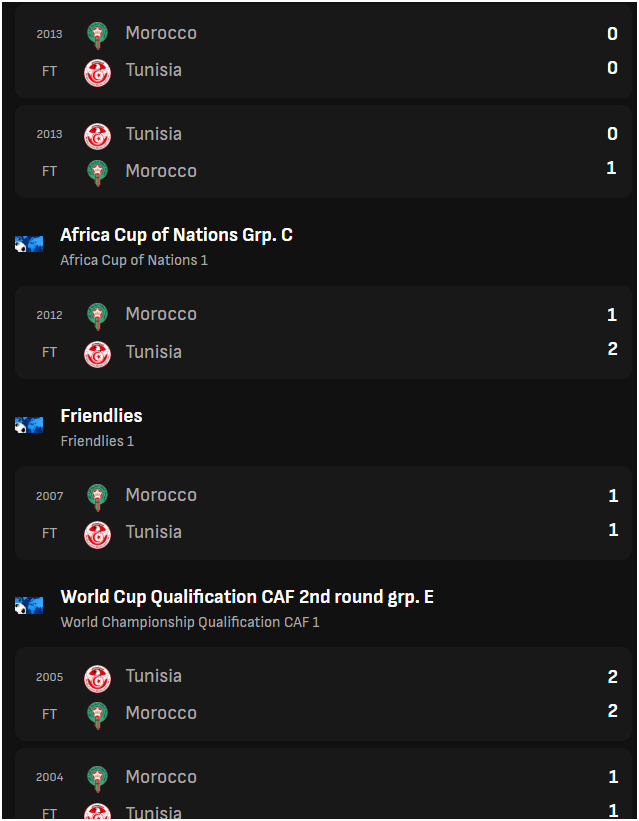The image size is (639, 821).
Task: Open 2012 Morocco vs Tunisia match card
Action: click(x=323, y=332)
